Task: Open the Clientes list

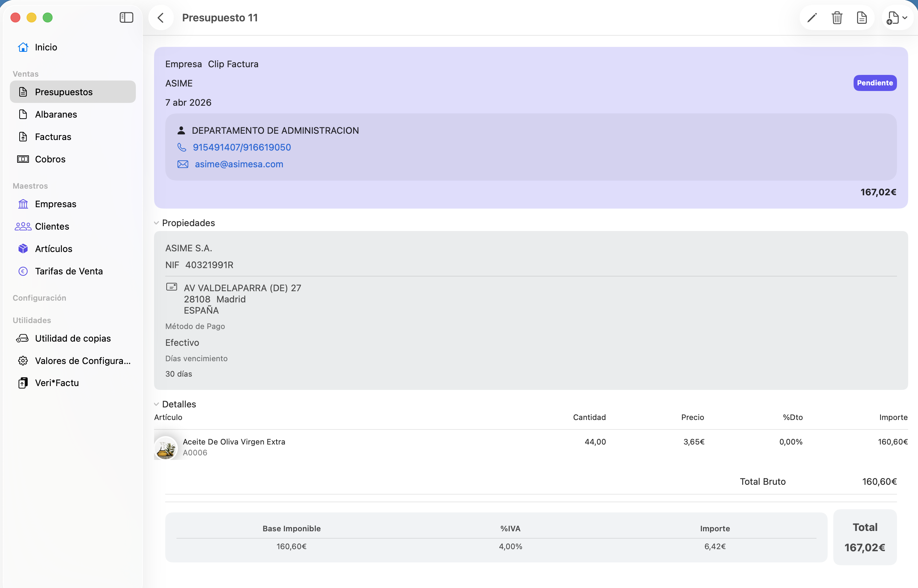Action: [52, 226]
